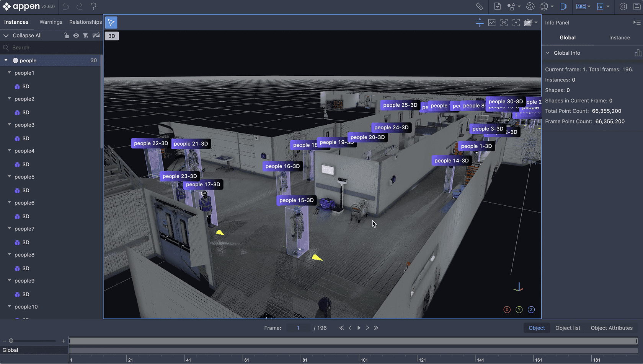Toggle the ABC label display button

click(x=581, y=6)
